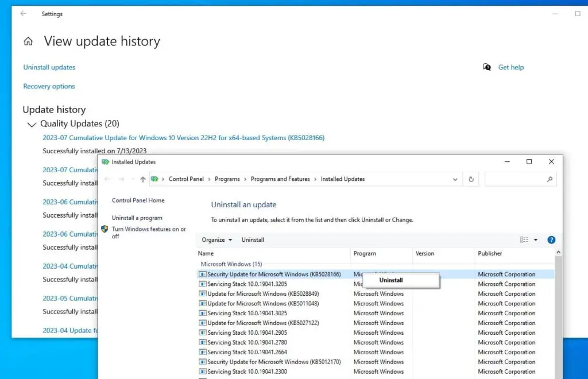Click the back arrow in Installed Updates
The image size is (588, 379).
tap(107, 179)
